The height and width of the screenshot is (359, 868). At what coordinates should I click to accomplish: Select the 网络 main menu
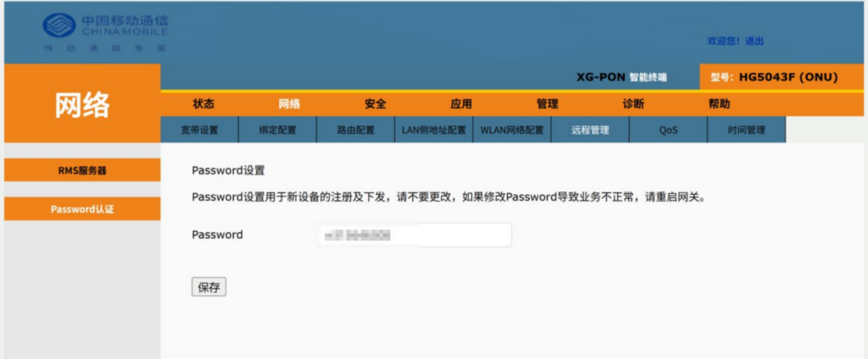click(x=289, y=104)
